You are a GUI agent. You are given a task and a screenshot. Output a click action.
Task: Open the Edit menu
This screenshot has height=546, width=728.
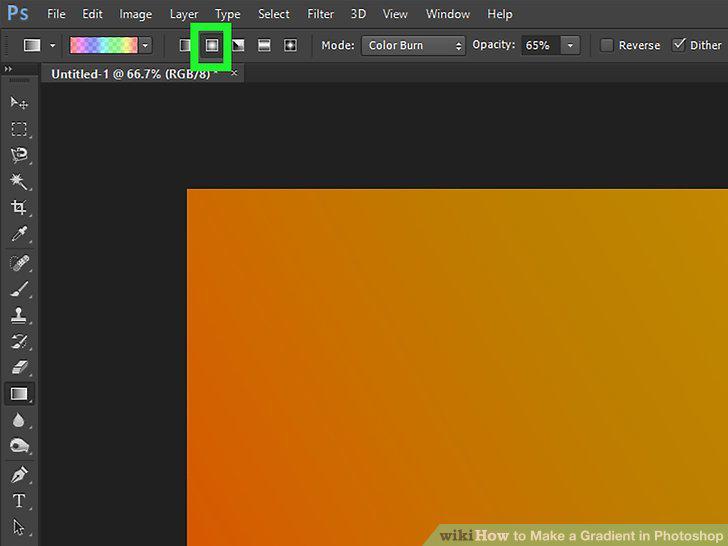click(x=92, y=14)
